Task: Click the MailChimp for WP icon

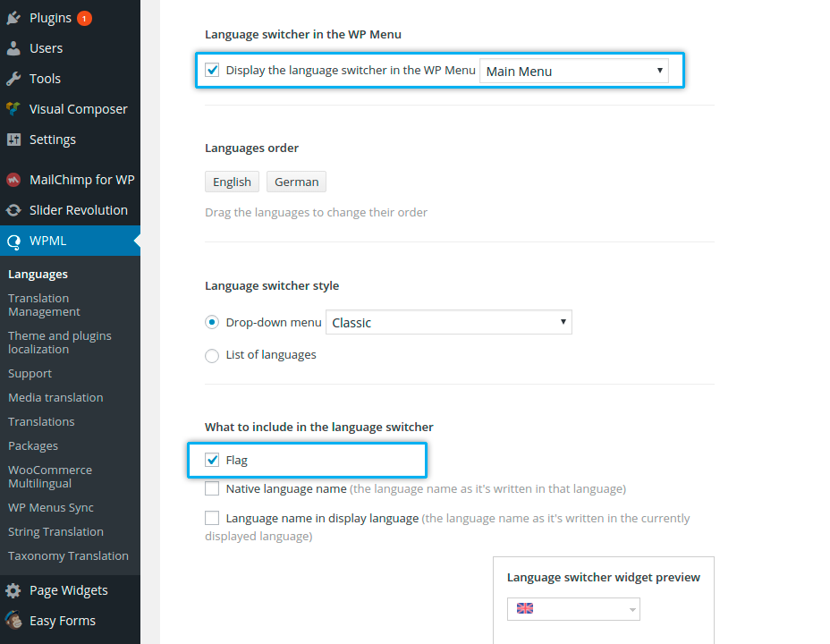Action: (x=13, y=180)
